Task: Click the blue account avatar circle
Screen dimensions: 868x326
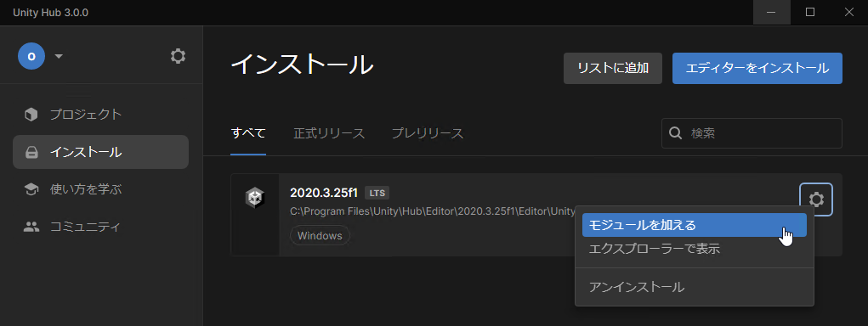Action: (31, 56)
